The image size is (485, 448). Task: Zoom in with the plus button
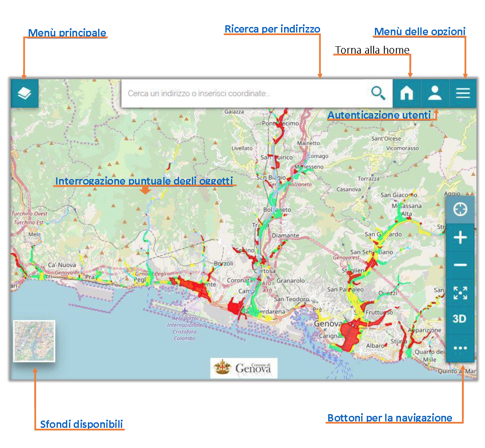pos(460,237)
